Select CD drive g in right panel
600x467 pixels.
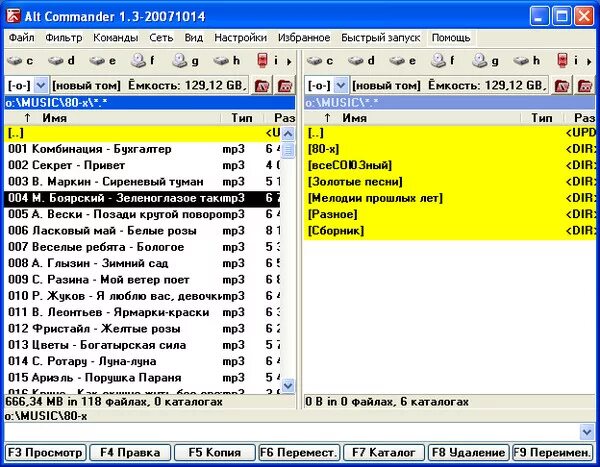tap(485, 60)
